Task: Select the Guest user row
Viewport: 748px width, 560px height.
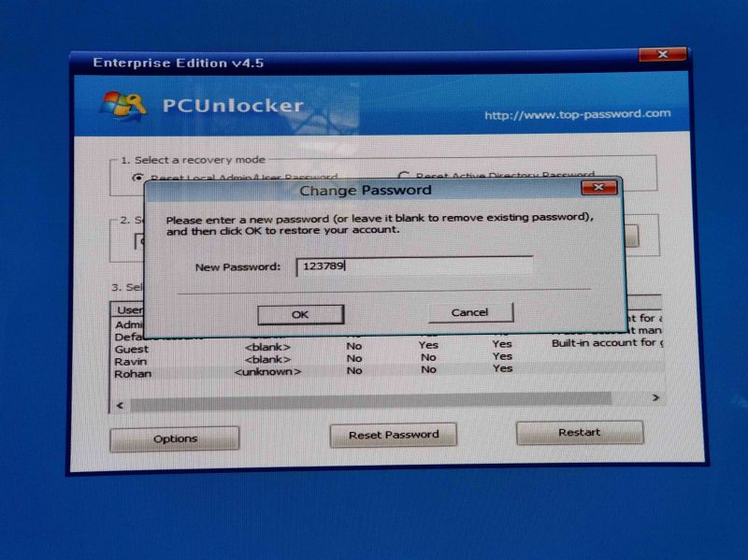Action: (x=387, y=346)
